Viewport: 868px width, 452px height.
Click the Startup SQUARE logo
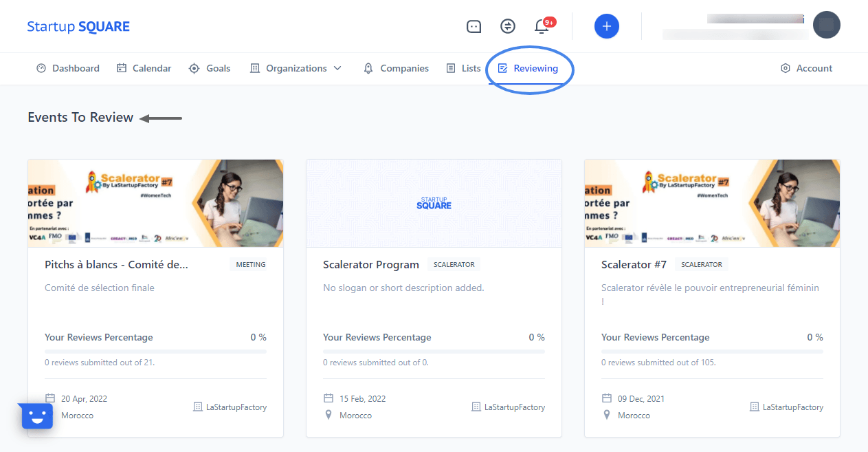(x=78, y=27)
